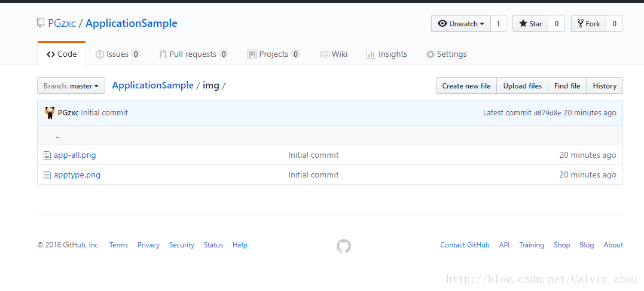Image resolution: width=644 pixels, height=291 pixels.
Task: Open commit hash d079d8e
Action: pos(547,113)
